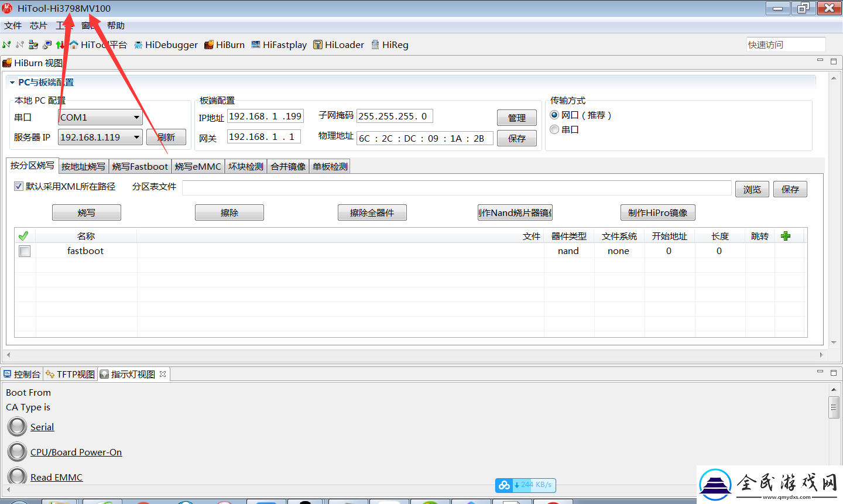Click the cloud download speed widget
This screenshot has height=504, width=843.
[526, 485]
